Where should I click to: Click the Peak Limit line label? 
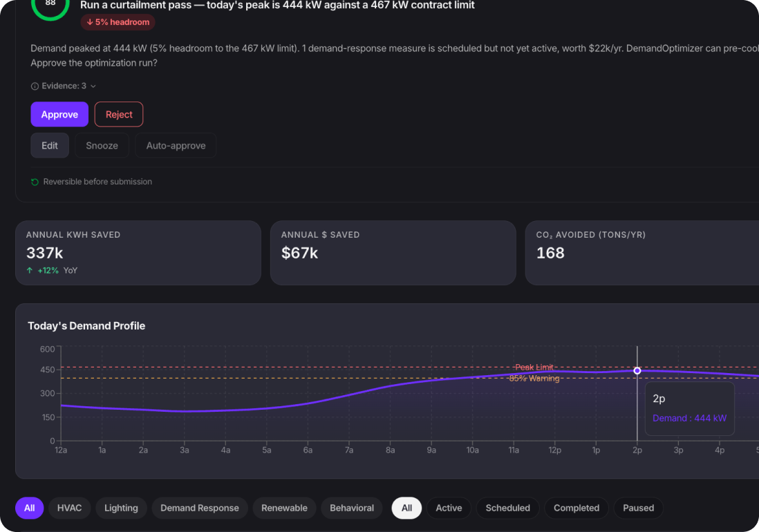(x=534, y=367)
